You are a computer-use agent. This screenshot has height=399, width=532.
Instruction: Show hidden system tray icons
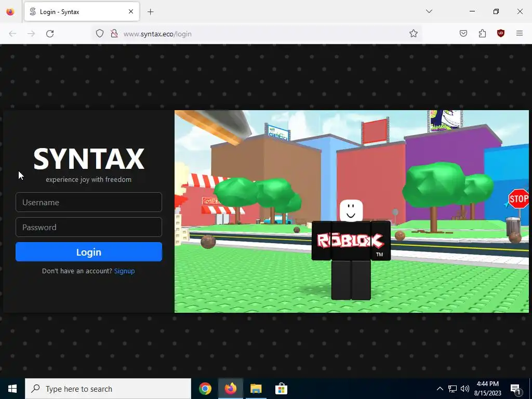440,389
